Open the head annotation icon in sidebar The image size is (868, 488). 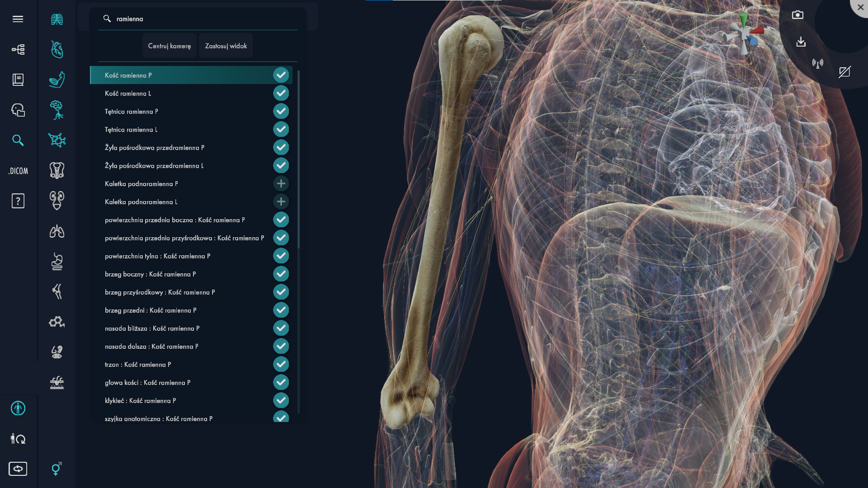(18, 110)
